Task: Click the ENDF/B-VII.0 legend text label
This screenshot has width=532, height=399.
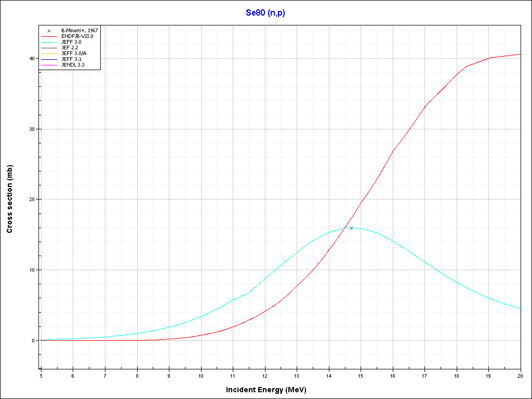Action: click(x=77, y=36)
